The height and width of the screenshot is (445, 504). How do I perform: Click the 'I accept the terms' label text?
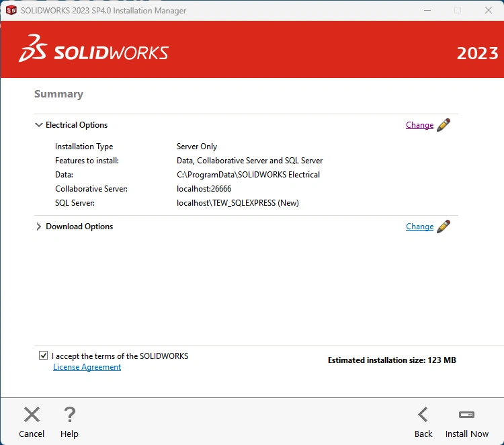click(x=120, y=356)
